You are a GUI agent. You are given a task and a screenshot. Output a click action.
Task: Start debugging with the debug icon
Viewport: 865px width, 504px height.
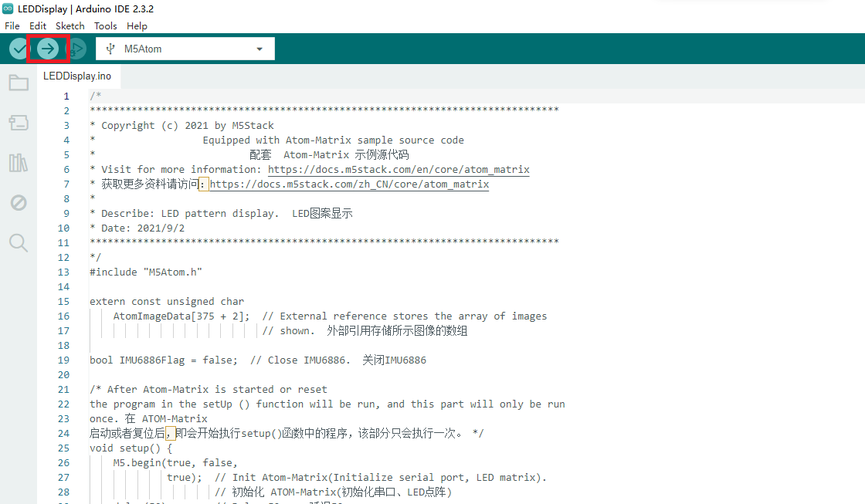76,49
